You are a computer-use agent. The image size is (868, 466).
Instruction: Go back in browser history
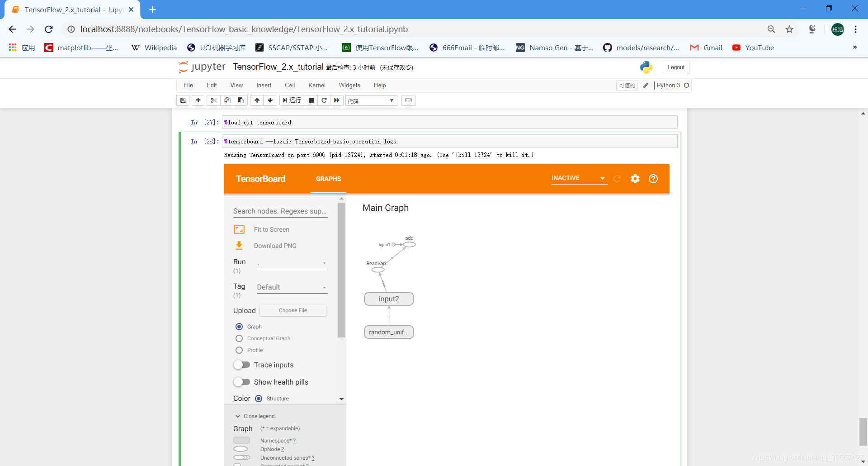(12, 29)
